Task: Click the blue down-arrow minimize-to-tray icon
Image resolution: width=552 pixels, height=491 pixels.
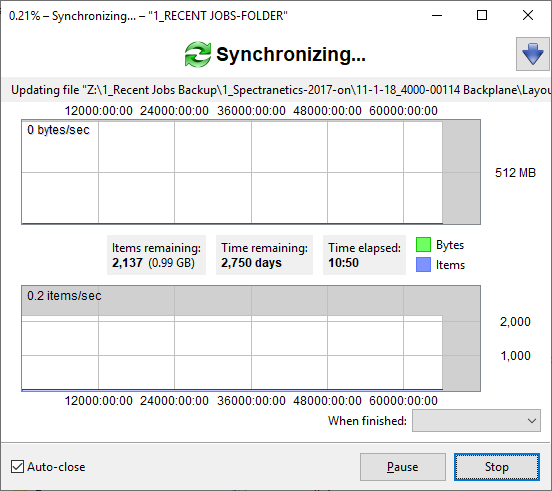Action: [533, 54]
